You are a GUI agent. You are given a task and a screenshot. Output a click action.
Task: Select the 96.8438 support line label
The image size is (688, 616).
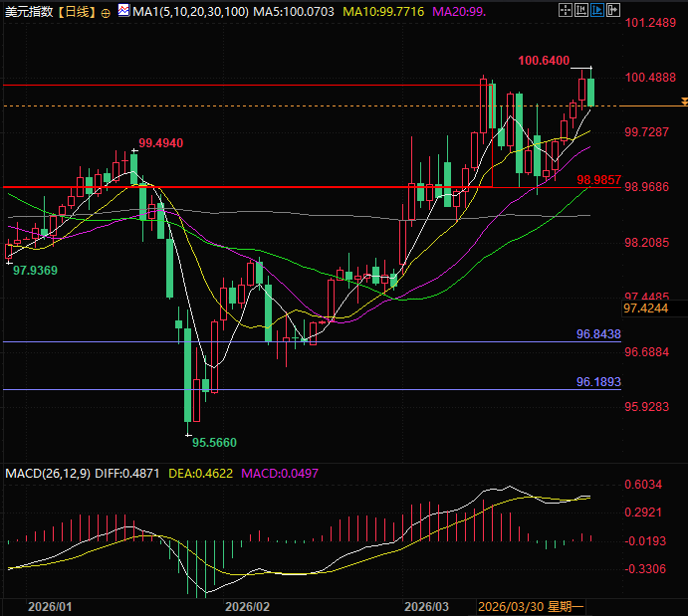pyautogui.click(x=598, y=334)
